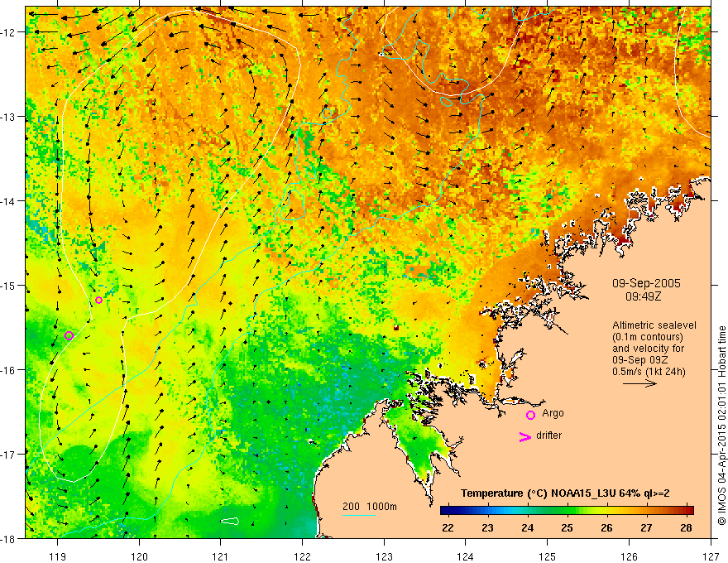This screenshot has width=728, height=563.
Task: Click the Argo float near 119.1E 15.6S
Action: 69,336
